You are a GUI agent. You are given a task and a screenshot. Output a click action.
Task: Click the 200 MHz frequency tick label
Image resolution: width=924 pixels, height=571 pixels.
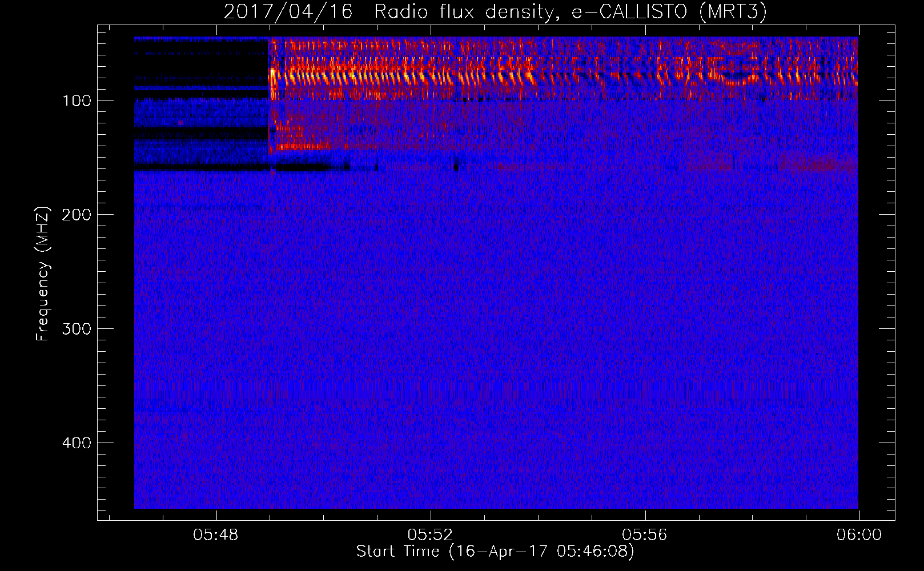(x=77, y=215)
